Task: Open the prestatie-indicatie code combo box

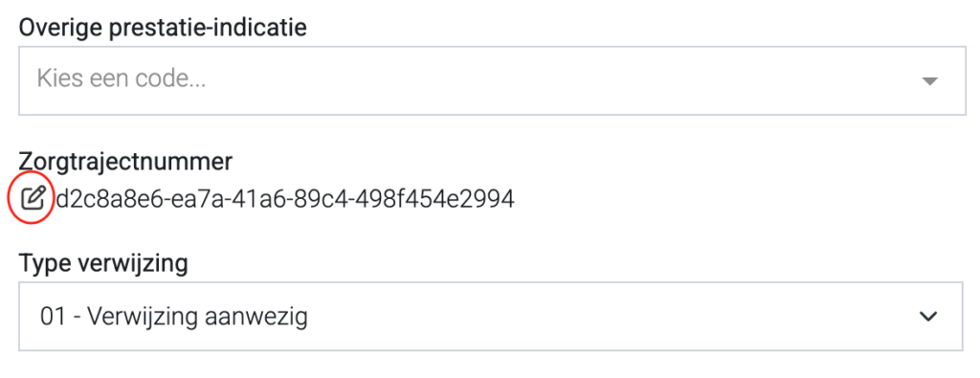Action: pos(493,80)
